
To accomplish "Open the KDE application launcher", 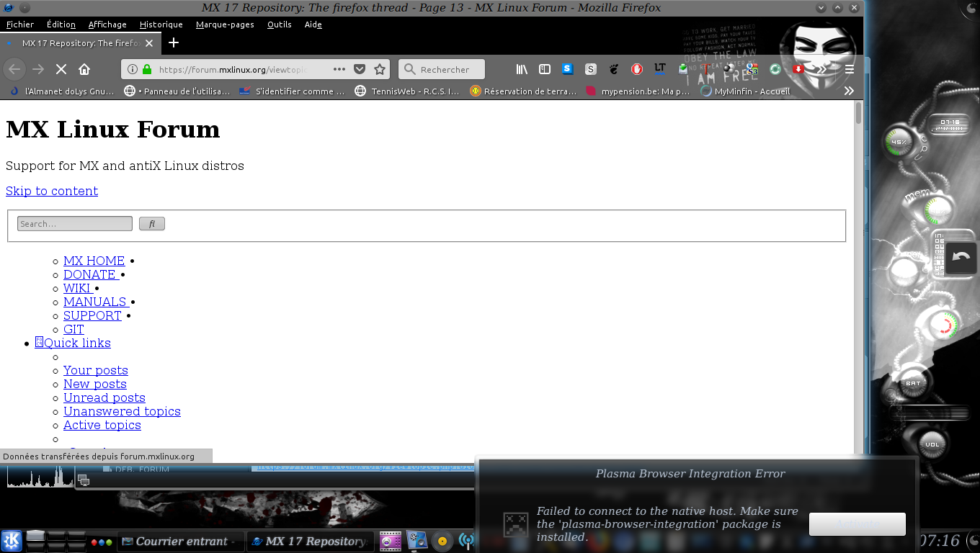I will [12, 541].
